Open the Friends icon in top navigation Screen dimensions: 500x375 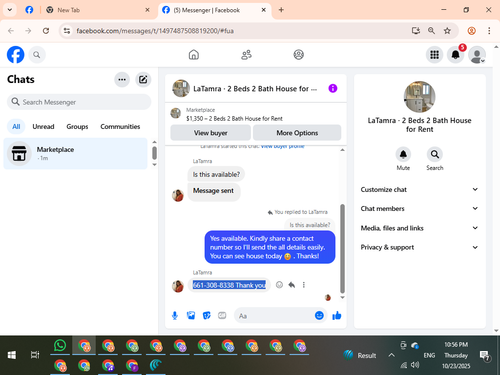coord(246,55)
